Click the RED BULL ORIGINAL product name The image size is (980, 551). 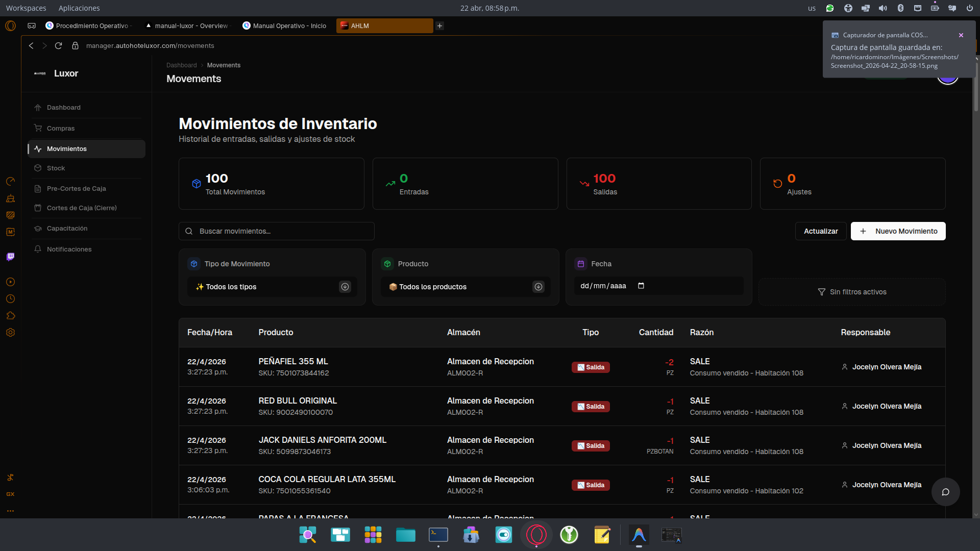tap(298, 401)
